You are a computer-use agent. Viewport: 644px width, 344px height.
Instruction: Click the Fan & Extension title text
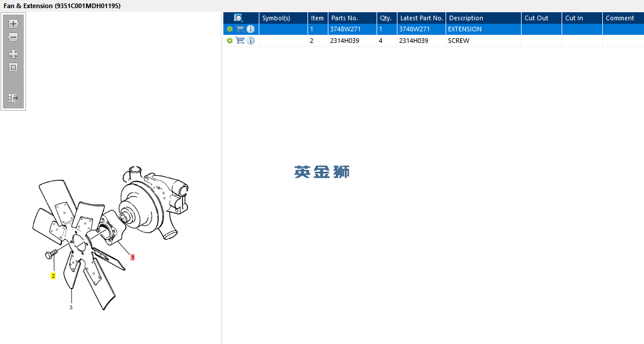62,6
